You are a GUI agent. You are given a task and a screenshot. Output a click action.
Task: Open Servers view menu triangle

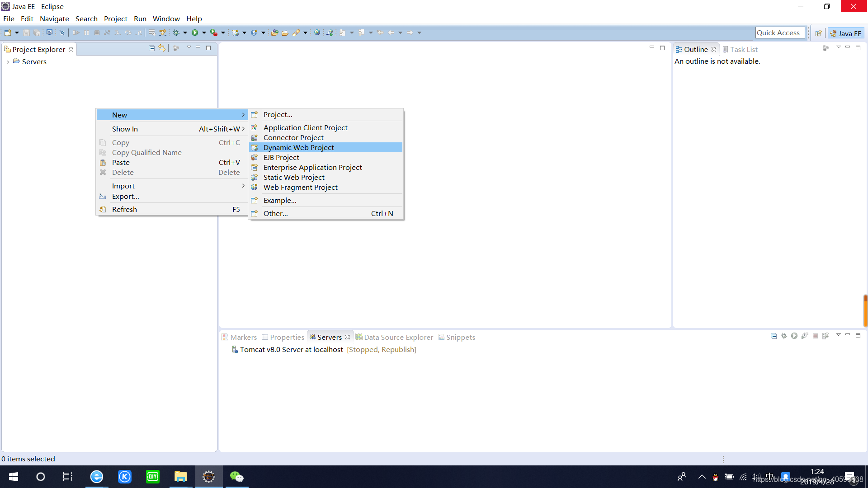tap(838, 335)
